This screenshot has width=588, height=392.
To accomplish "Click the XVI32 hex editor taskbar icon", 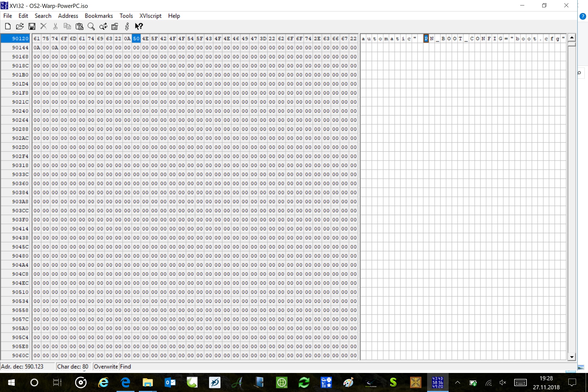I will pos(438,382).
